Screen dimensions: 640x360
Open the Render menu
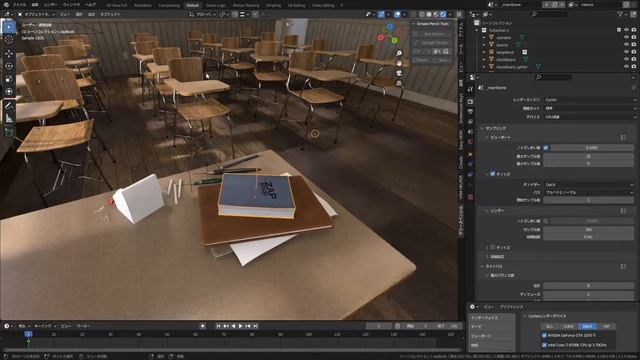(x=51, y=5)
